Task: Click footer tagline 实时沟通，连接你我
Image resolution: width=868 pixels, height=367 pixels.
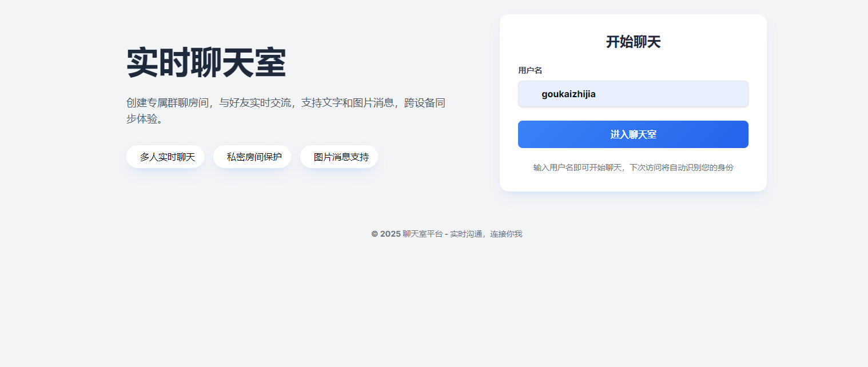Action: tap(486, 234)
